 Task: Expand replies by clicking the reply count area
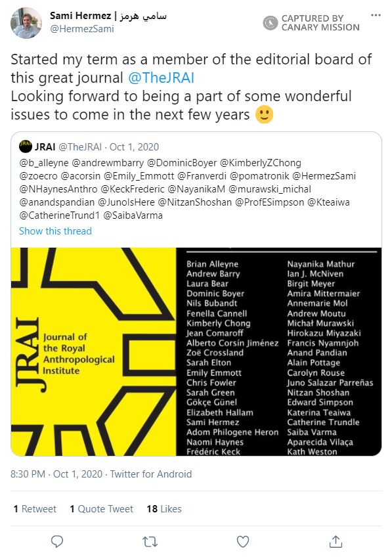coord(57,541)
